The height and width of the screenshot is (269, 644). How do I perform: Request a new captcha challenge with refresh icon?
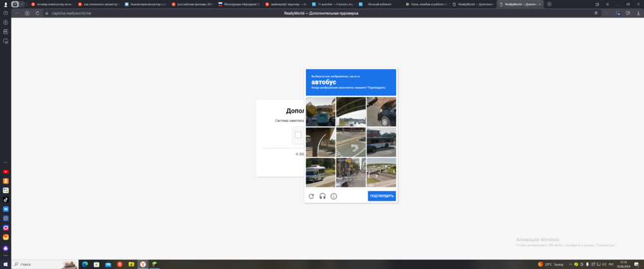(x=311, y=196)
